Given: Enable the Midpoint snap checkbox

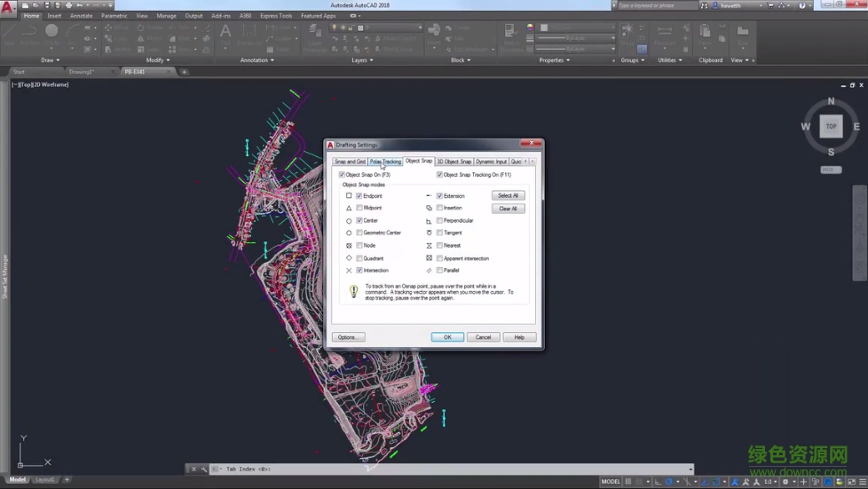Looking at the screenshot, I should 359,208.
